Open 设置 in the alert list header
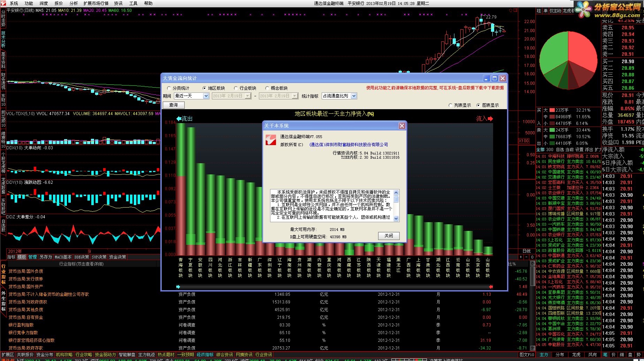This screenshot has height=361, width=644. click(579, 150)
